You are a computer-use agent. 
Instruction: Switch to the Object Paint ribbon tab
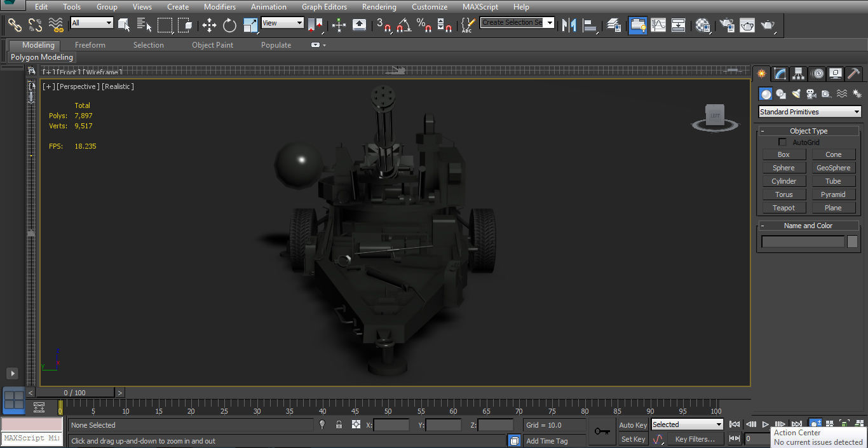tap(213, 45)
